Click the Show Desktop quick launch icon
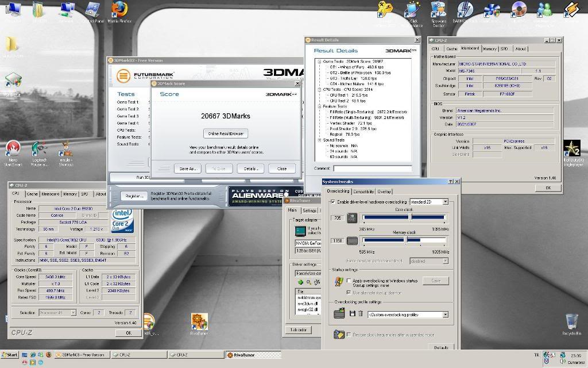The height and width of the screenshot is (368, 588). point(24,354)
